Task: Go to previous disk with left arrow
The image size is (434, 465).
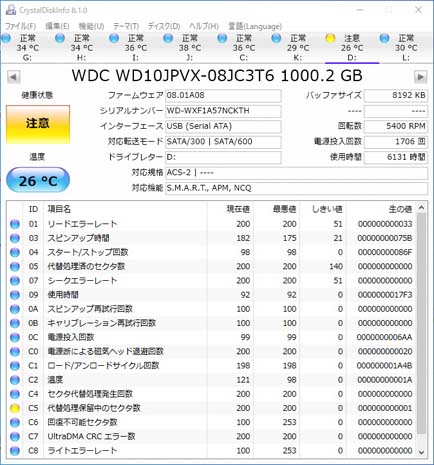Action: click(13, 77)
